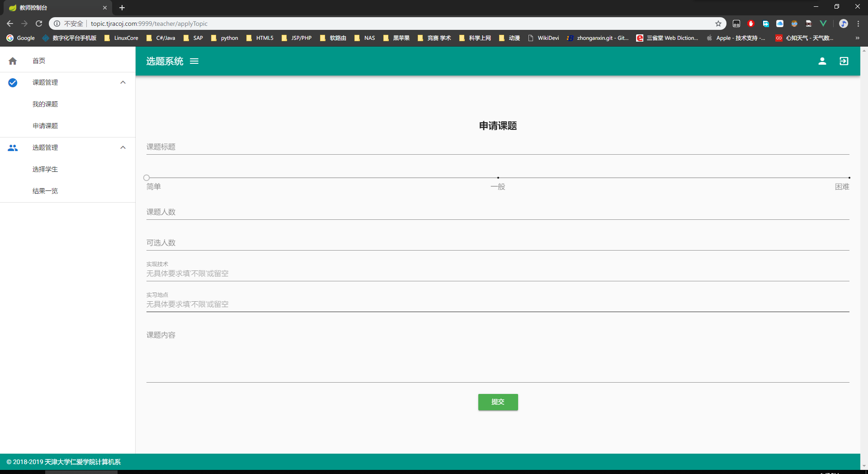
Task: Open the user account icon in the teal header
Action: click(x=822, y=61)
